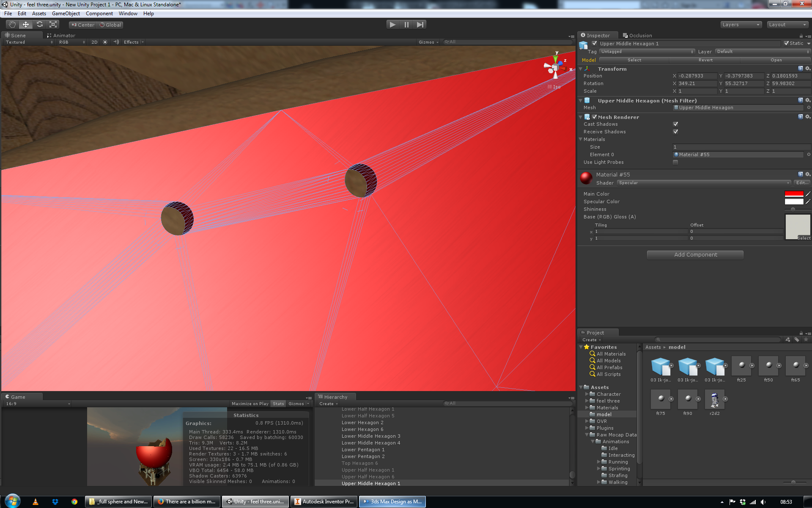Image resolution: width=812 pixels, height=508 pixels.
Task: Pick Element 0 material selector circle
Action: pos(808,155)
